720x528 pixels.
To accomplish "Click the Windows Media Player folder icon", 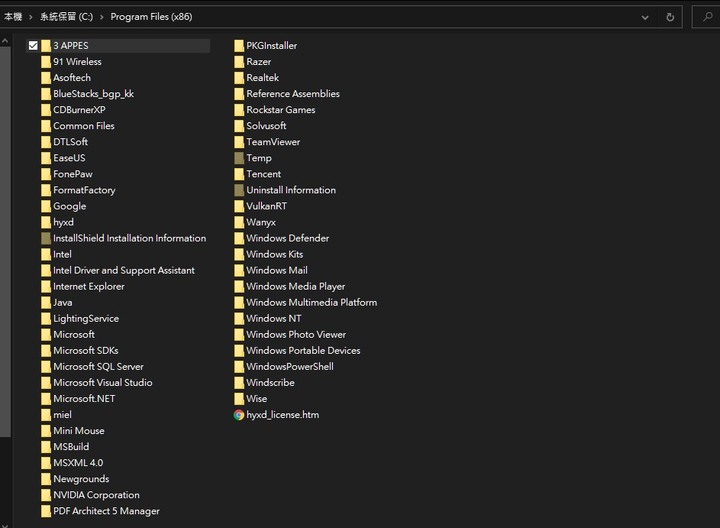I will pos(239,286).
